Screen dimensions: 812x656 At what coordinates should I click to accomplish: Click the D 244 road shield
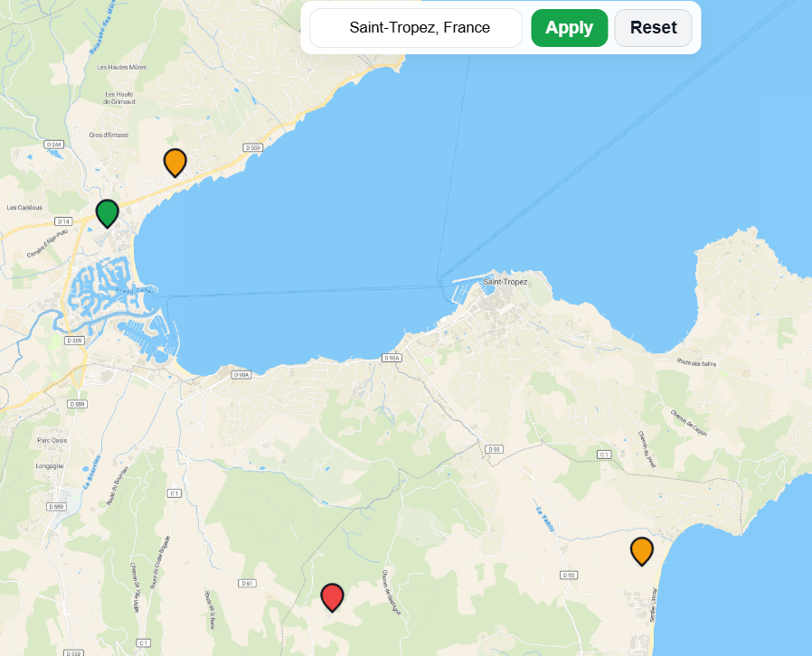[x=54, y=145]
